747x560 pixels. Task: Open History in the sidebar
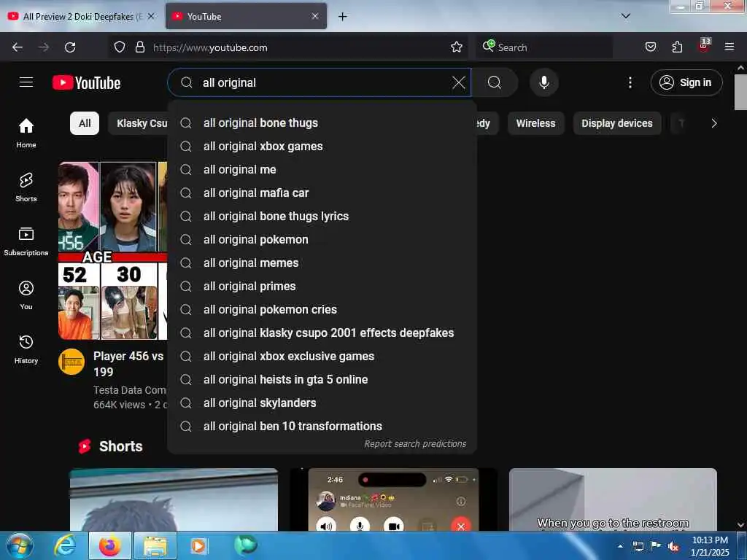tap(26, 349)
